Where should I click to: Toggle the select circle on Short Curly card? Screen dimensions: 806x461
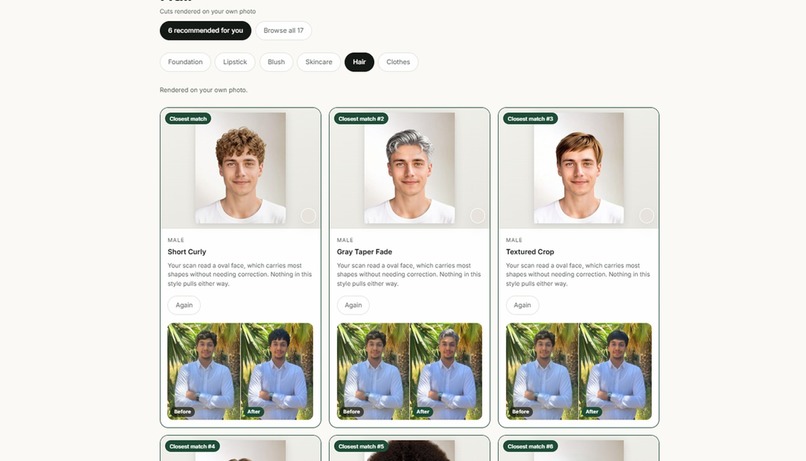pos(308,216)
